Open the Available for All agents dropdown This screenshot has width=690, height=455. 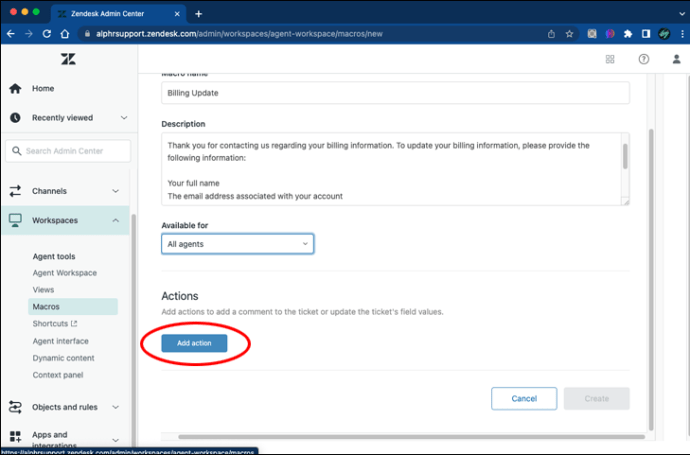point(238,244)
